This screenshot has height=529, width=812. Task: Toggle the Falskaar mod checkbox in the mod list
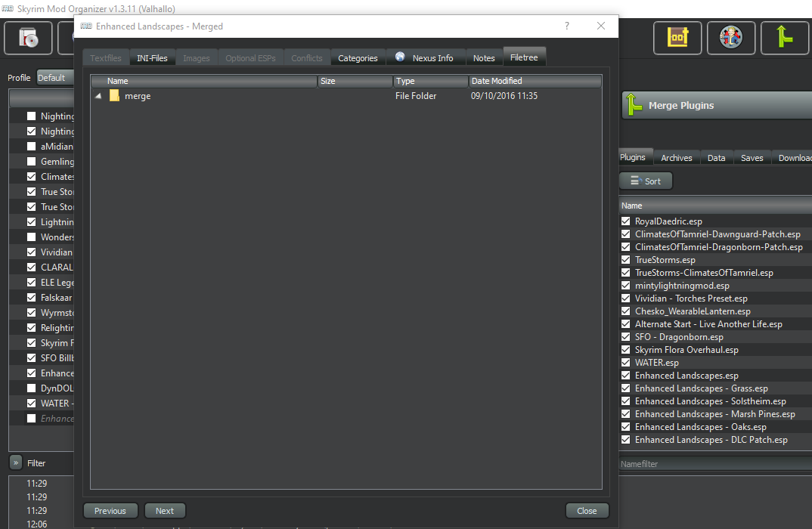tap(32, 297)
